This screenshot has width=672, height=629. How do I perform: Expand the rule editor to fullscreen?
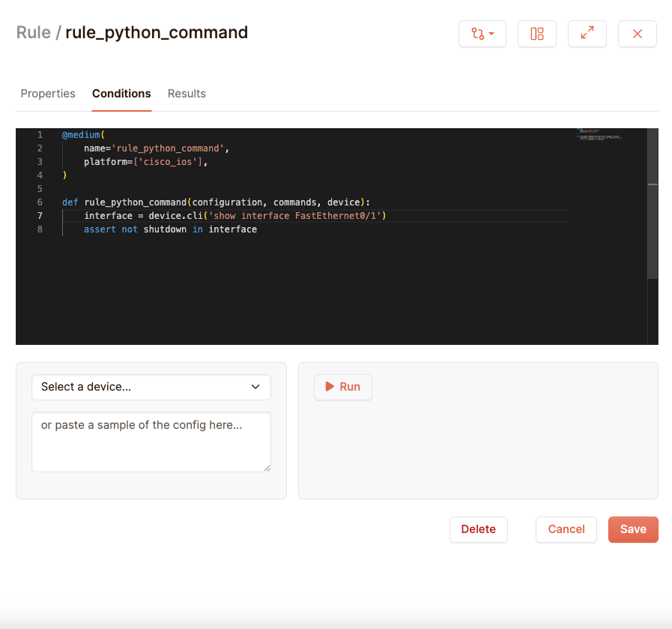(587, 34)
